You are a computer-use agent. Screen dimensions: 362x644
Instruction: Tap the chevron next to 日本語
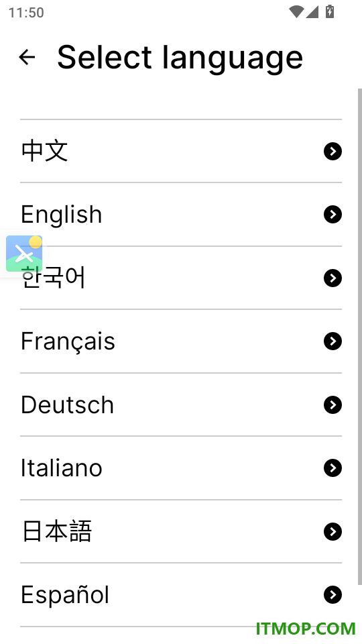coord(333,532)
